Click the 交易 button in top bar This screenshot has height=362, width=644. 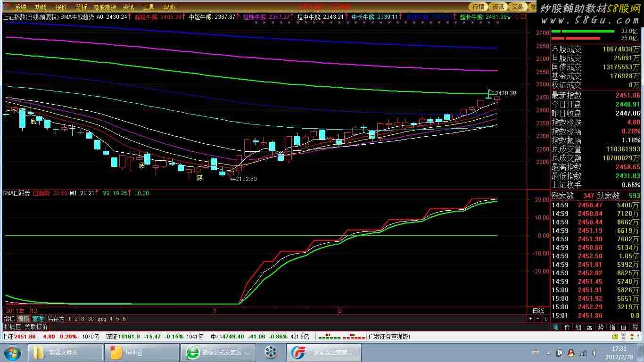click(x=518, y=7)
